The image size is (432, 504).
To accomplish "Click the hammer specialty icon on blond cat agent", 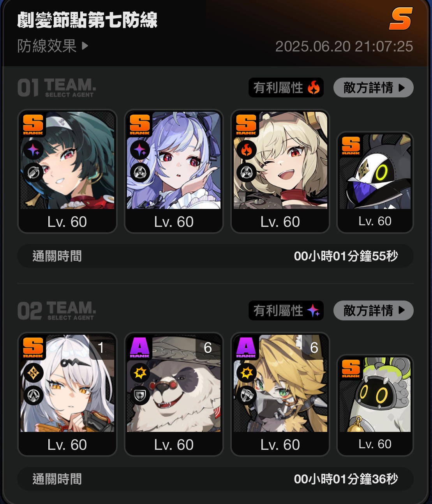I will tap(246, 395).
